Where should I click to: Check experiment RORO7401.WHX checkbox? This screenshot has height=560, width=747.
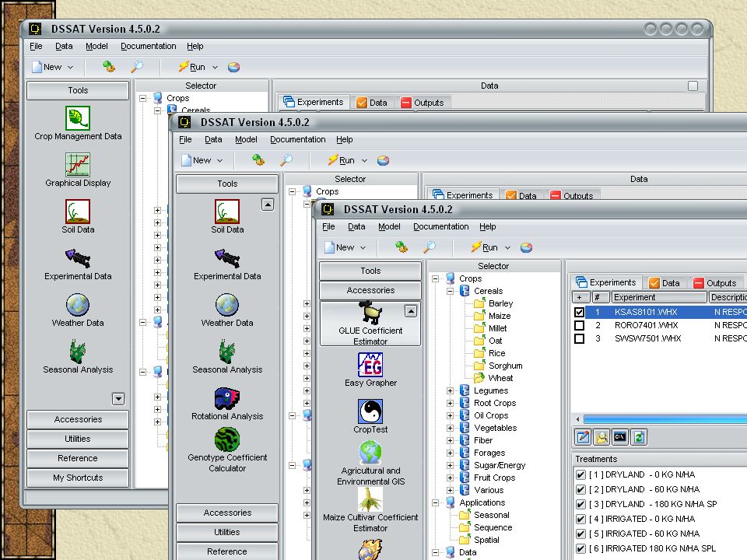579,326
